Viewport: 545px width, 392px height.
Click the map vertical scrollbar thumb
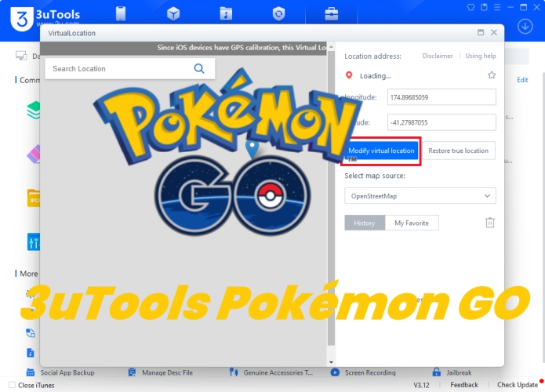(x=331, y=198)
